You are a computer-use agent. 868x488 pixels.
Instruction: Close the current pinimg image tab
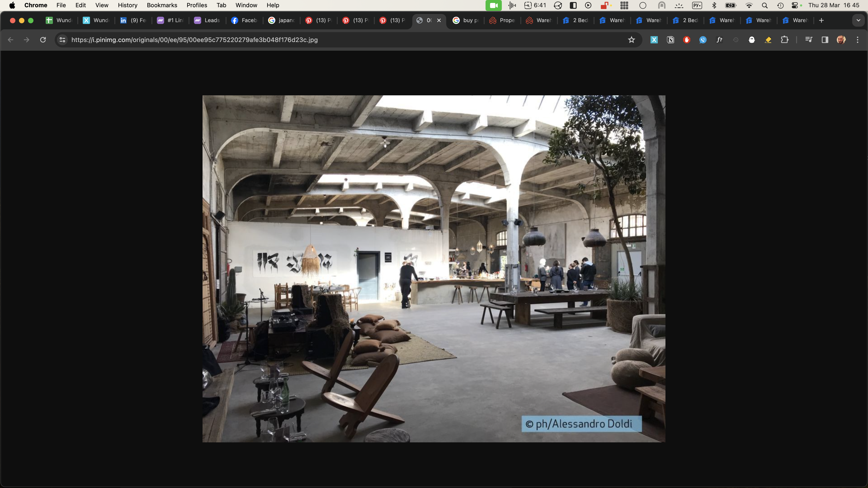(x=439, y=20)
